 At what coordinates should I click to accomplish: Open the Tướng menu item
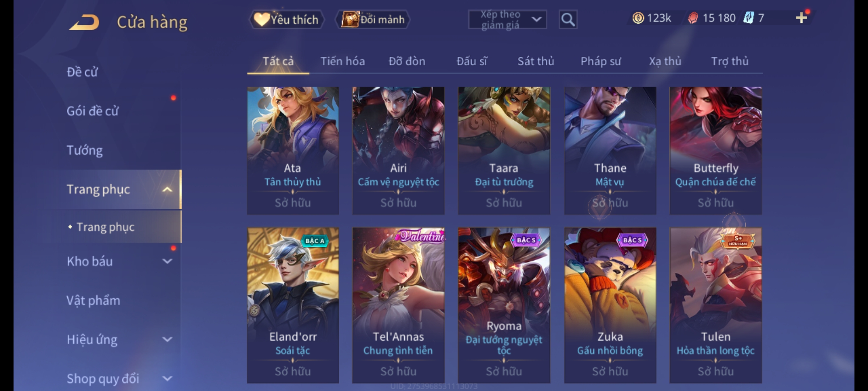tap(85, 150)
